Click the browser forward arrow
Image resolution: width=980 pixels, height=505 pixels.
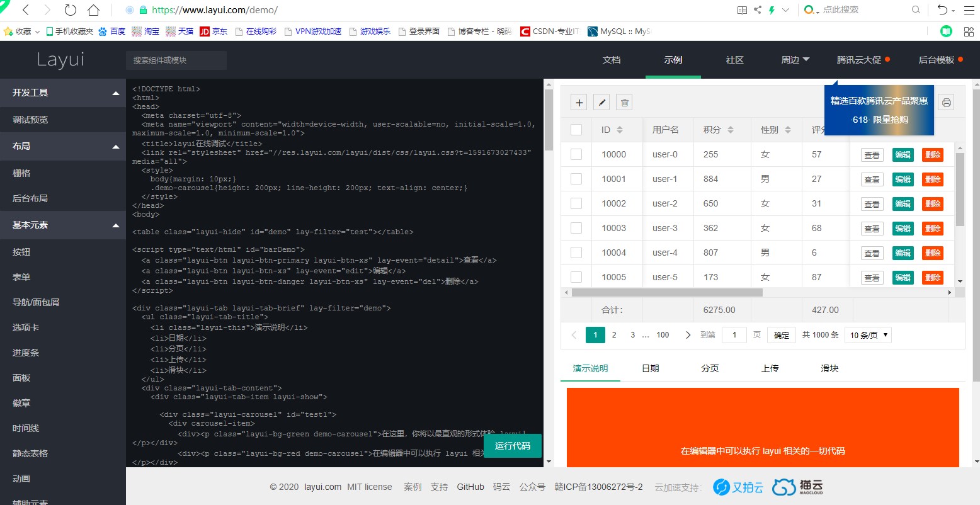(x=47, y=10)
